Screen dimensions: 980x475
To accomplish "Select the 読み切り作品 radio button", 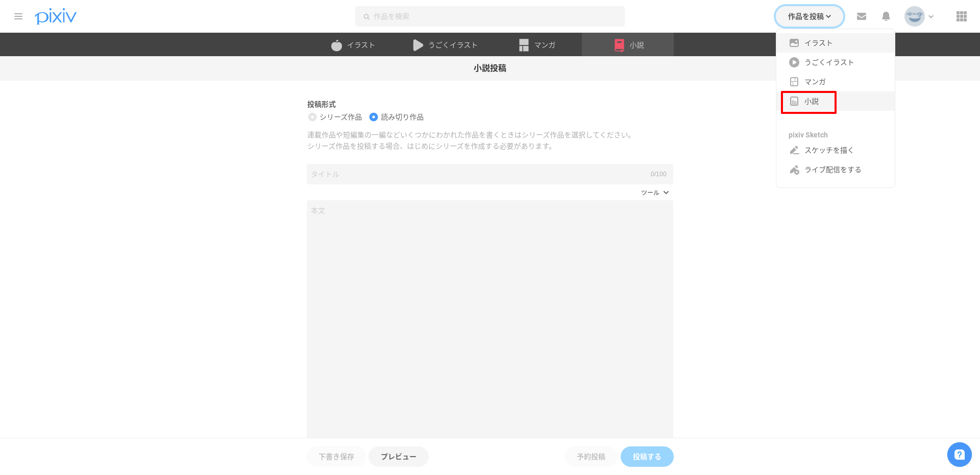I will pyautogui.click(x=374, y=117).
